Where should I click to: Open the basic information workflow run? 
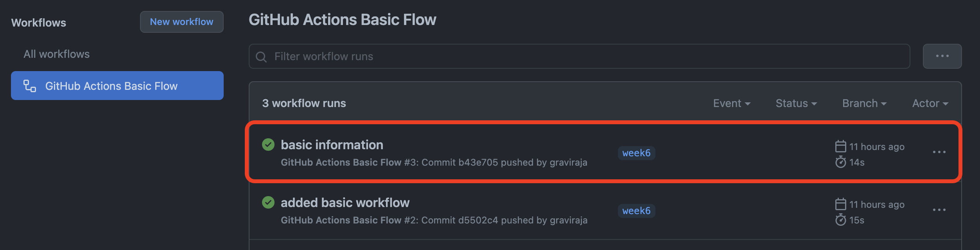pos(332,145)
